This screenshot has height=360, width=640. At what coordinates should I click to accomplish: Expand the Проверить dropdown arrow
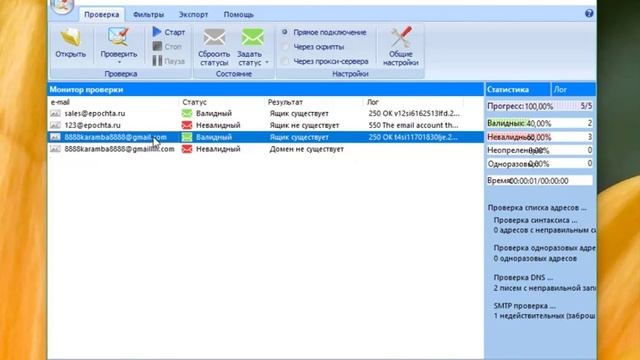pos(119,62)
